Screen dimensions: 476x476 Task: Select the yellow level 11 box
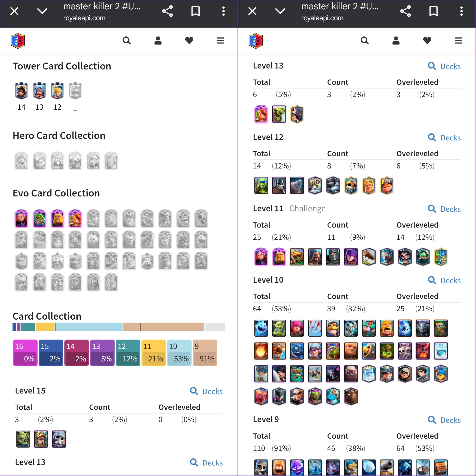(x=153, y=353)
